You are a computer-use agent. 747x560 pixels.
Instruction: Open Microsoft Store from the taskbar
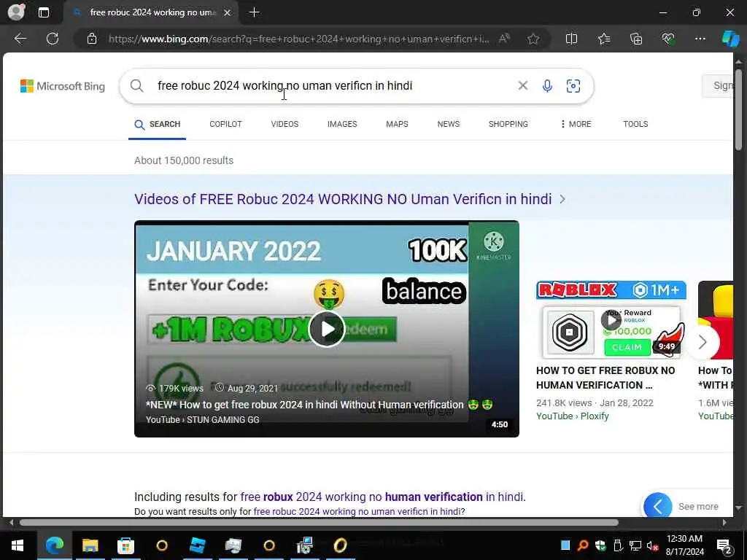[125, 545]
